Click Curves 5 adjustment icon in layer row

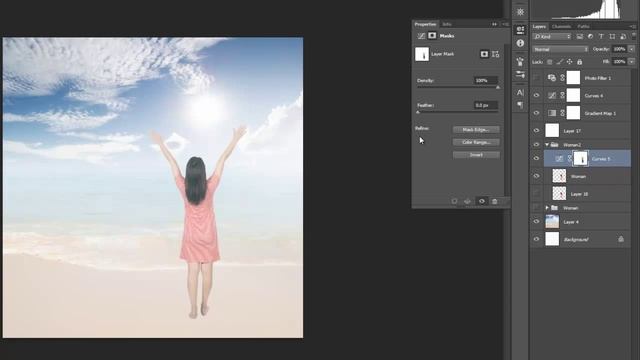pyautogui.click(x=560, y=159)
